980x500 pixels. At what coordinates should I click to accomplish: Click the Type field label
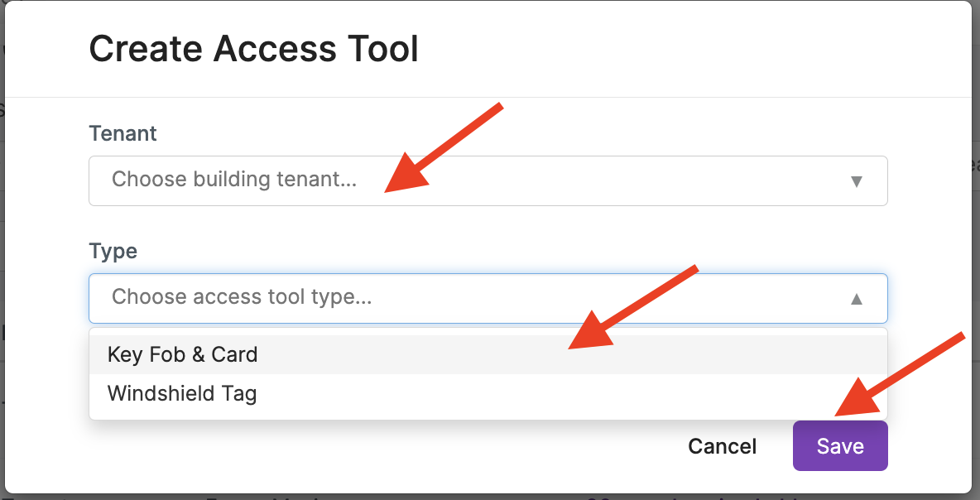113,251
